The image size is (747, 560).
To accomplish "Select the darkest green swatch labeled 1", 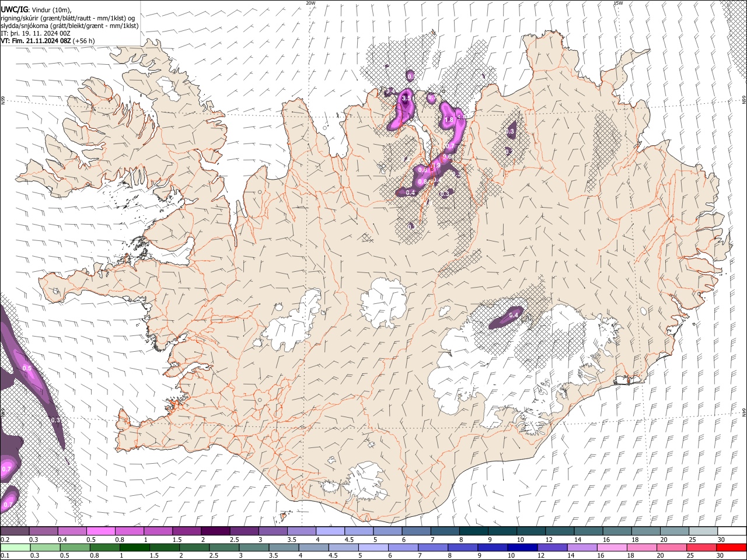I will tap(134, 547).
